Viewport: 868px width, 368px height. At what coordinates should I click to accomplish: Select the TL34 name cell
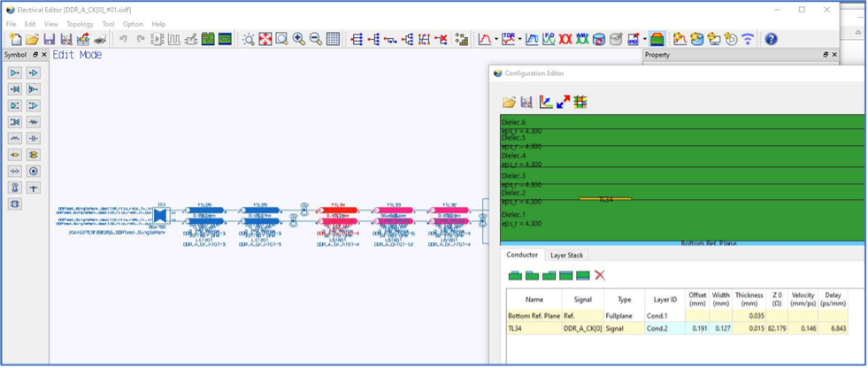pos(534,328)
